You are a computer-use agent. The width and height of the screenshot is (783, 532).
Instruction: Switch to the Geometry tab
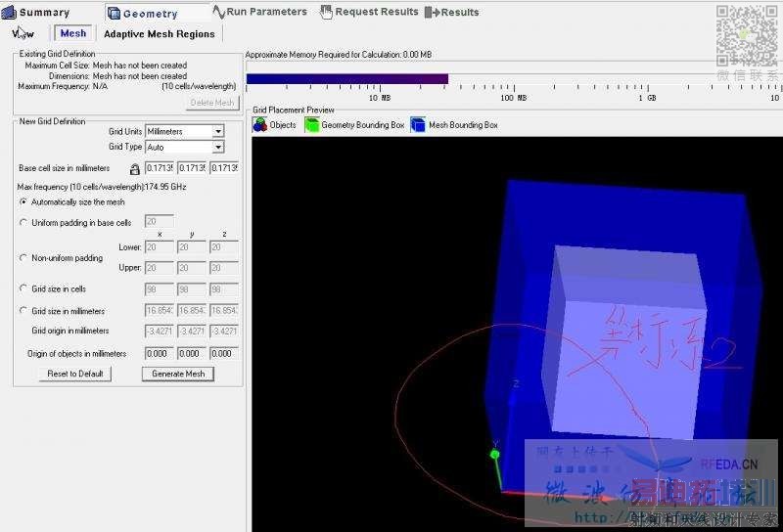144,14
